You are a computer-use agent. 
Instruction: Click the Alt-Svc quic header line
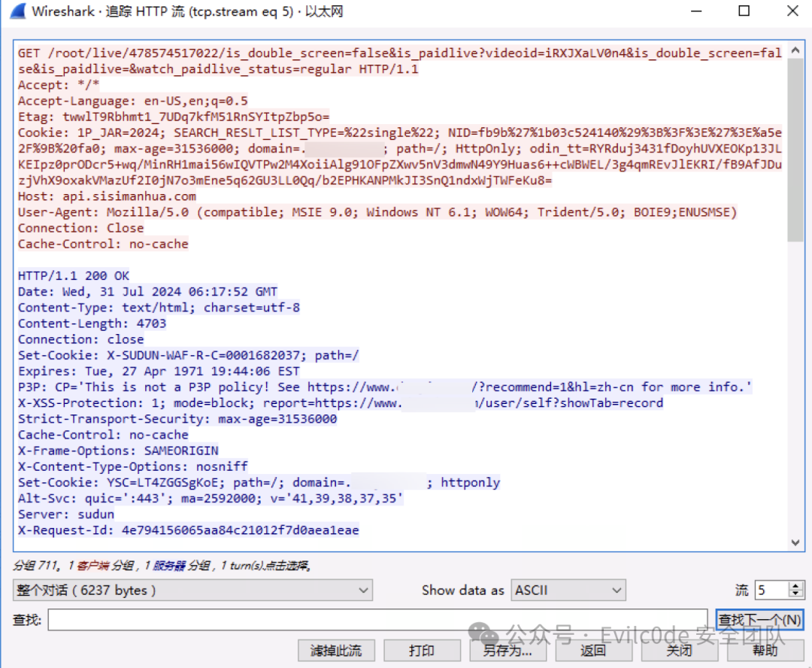tap(211, 499)
